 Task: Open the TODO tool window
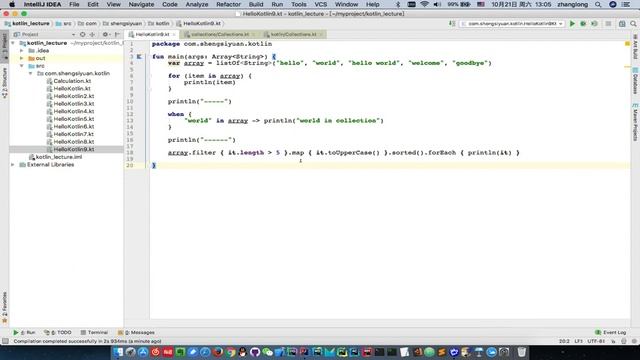coord(58,333)
